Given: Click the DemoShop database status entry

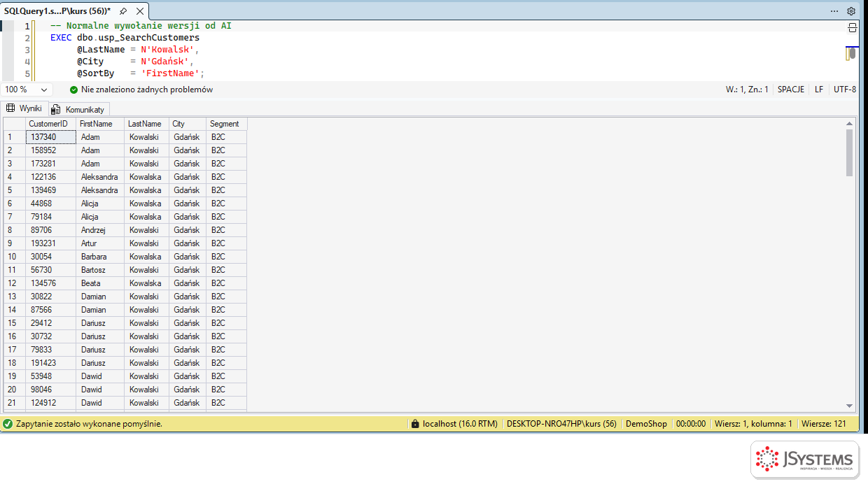Looking at the screenshot, I should [646, 424].
